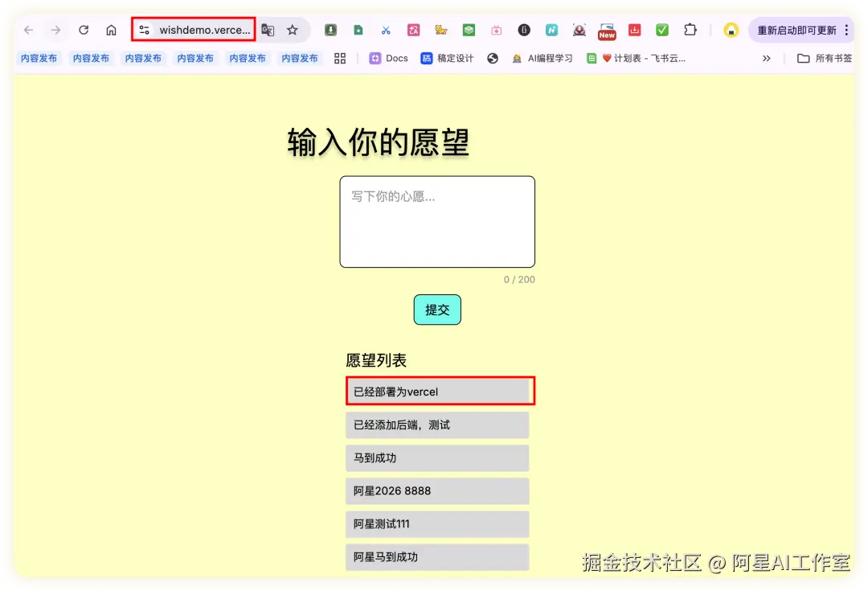Viewport: 868px width, 591px height.
Task: Click the red New extension icon
Action: (x=606, y=32)
